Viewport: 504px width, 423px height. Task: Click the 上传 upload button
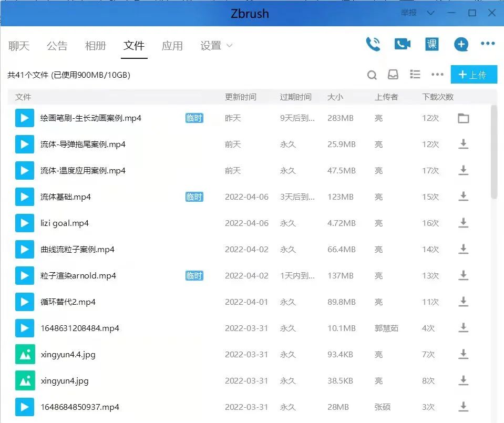474,75
